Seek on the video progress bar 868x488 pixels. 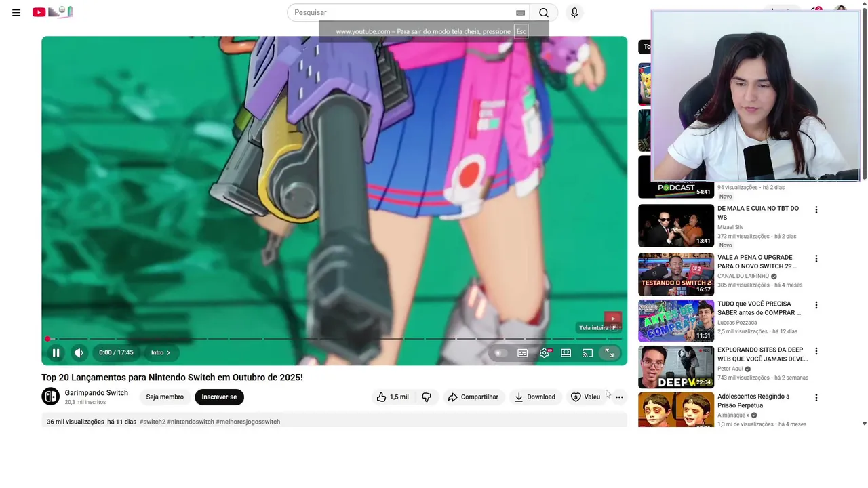click(x=334, y=338)
